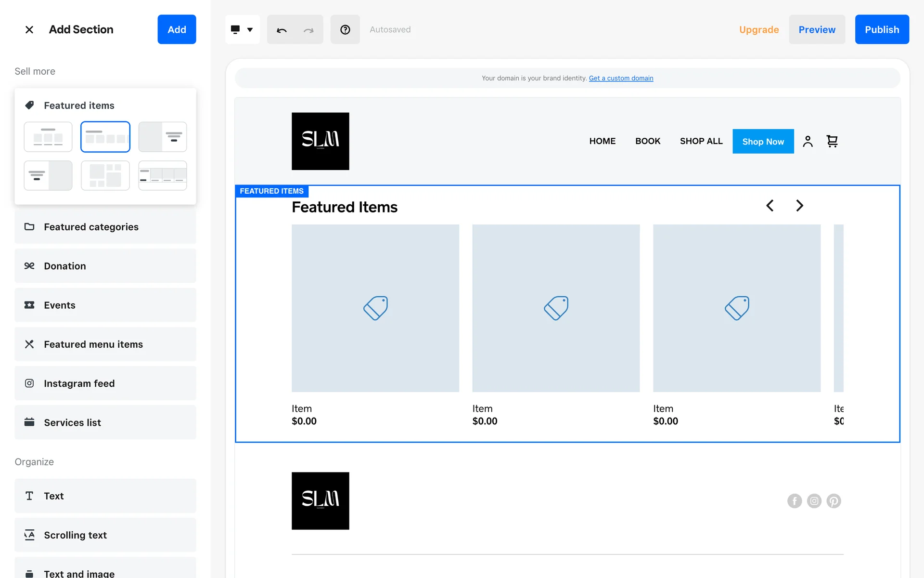Screen dimensions: 924x578
Task: Click the shopping cart icon in header
Action: (832, 141)
